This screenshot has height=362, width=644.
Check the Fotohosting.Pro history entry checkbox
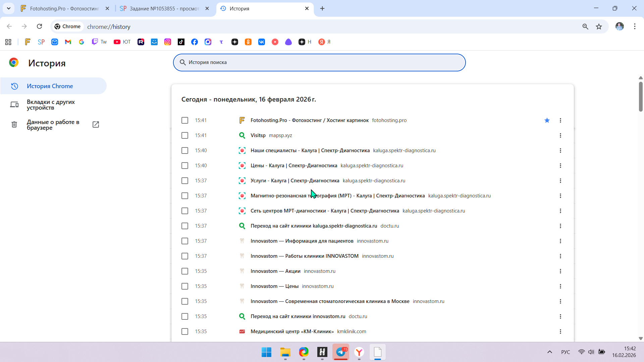pyautogui.click(x=185, y=120)
